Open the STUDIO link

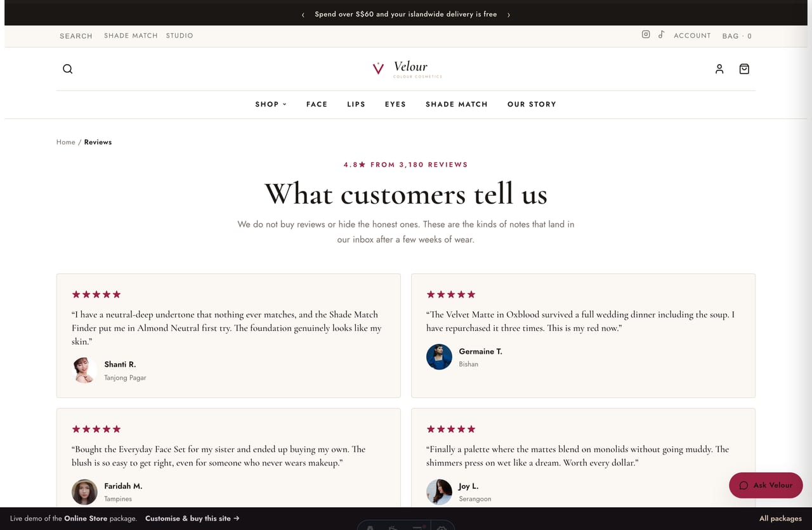coord(180,36)
